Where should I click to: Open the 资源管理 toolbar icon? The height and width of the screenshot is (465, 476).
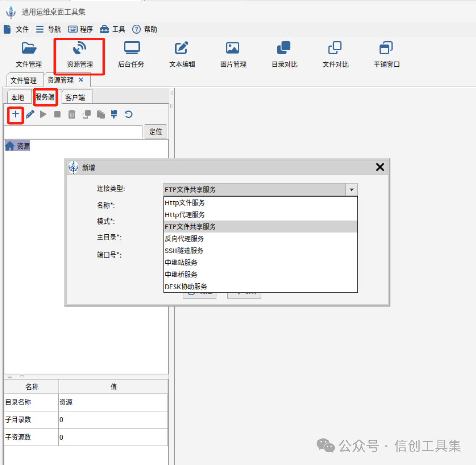point(79,49)
